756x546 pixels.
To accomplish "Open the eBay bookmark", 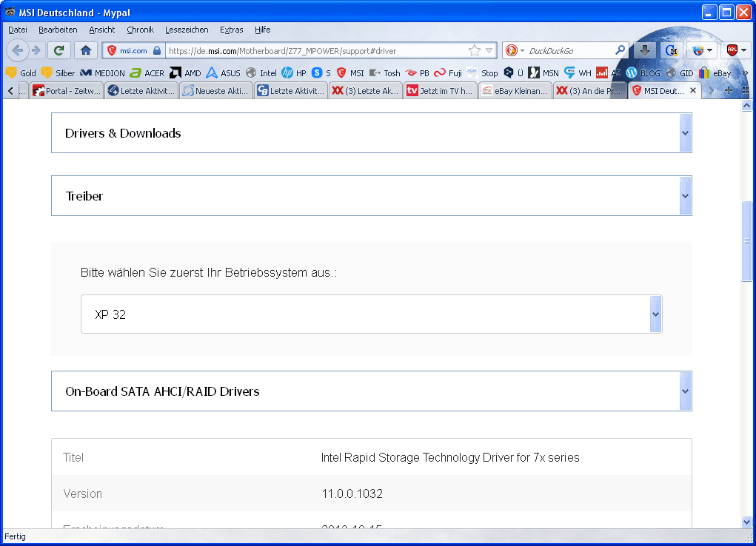I will point(715,73).
